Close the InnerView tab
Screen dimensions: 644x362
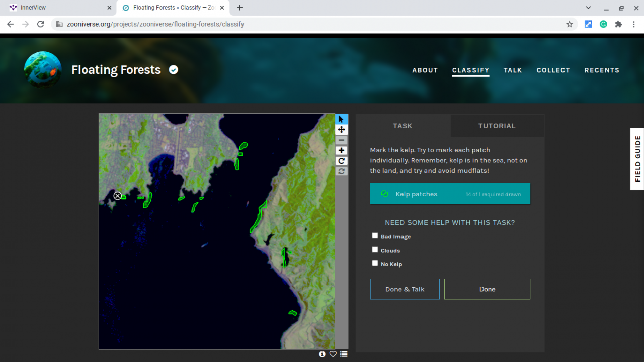pos(110,8)
